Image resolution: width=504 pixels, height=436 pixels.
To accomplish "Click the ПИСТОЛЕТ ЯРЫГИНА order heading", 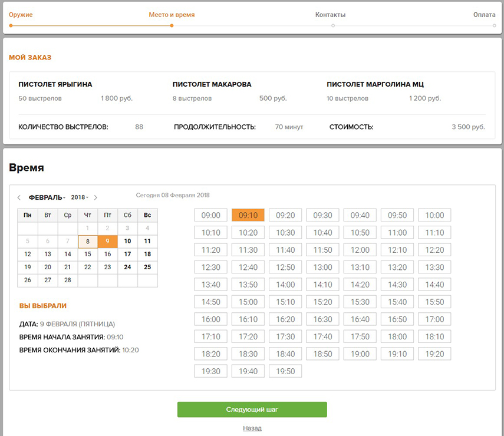I will tap(55, 84).
